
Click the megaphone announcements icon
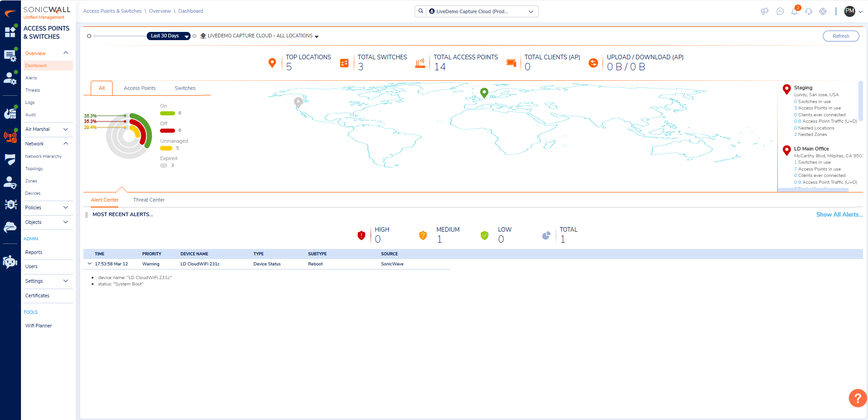coord(765,11)
